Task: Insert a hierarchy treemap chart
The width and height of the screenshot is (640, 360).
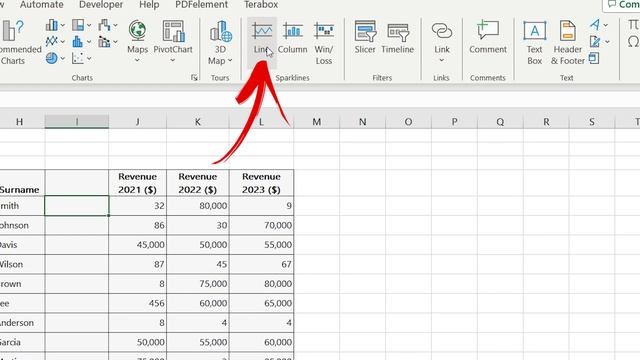Action: pos(78,25)
